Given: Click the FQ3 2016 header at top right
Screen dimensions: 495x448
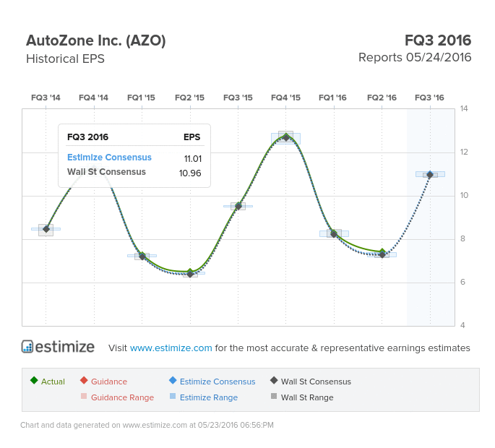Looking at the screenshot, I should (438, 40).
